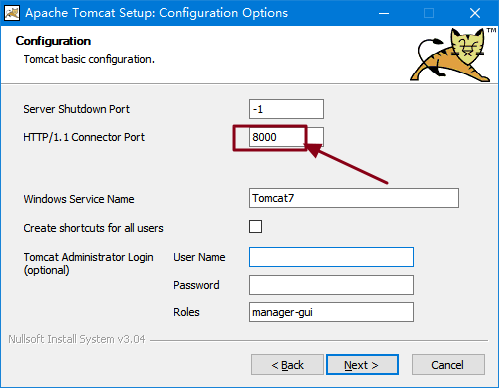The height and width of the screenshot is (388, 499).
Task: Click the Windows Service Name label
Action: click(x=79, y=199)
